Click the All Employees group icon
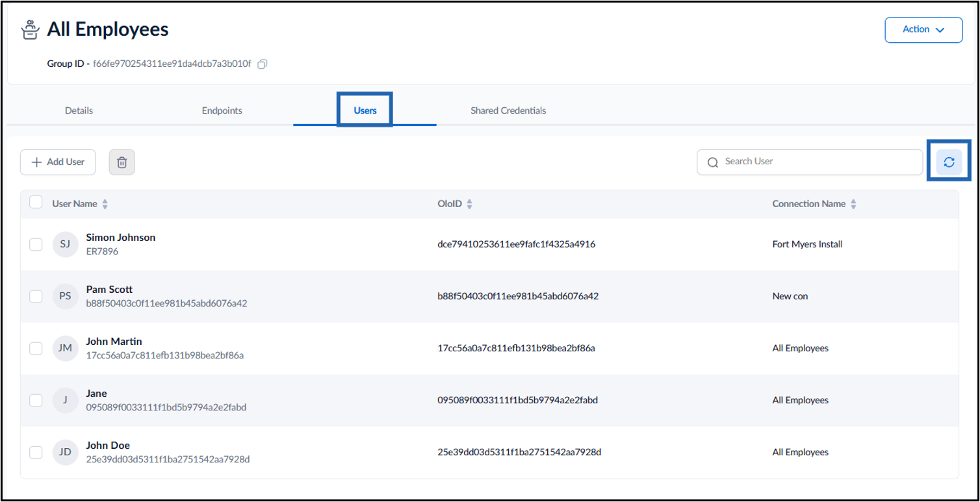This screenshot has width=980, height=502. tap(30, 29)
